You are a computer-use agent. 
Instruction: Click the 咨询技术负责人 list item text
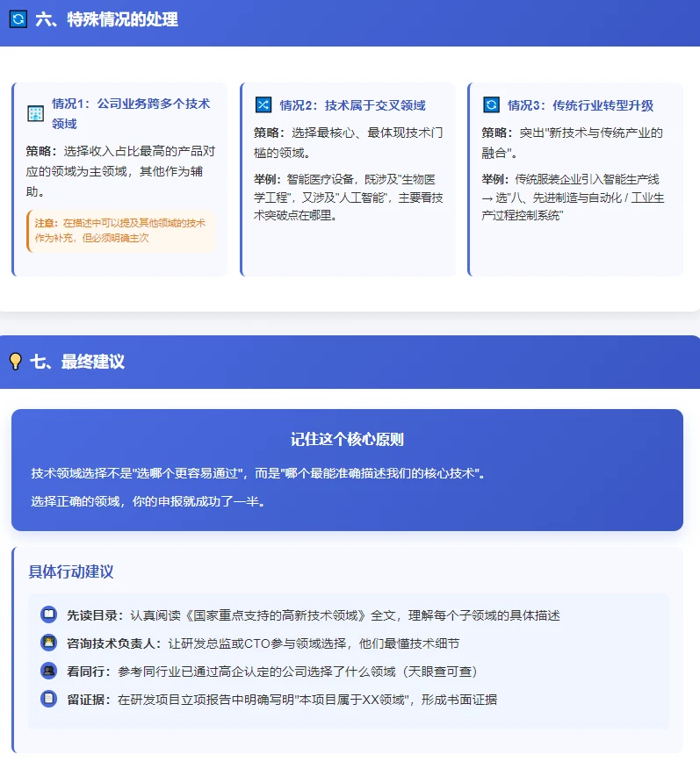point(263,643)
